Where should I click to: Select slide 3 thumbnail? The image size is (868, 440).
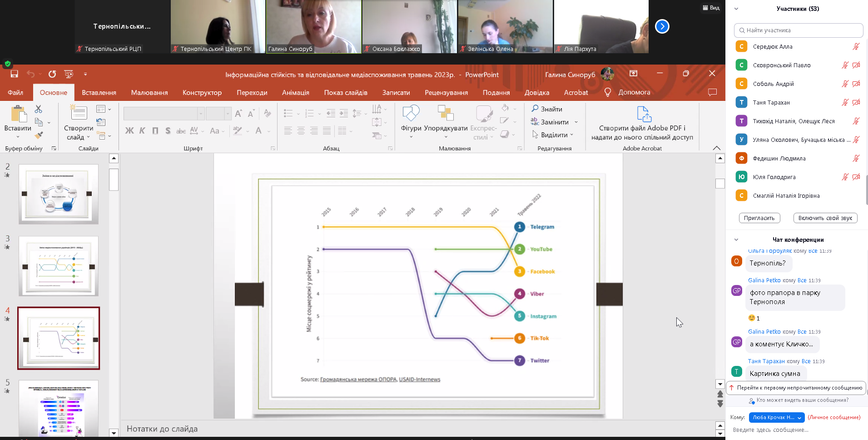[59, 266]
